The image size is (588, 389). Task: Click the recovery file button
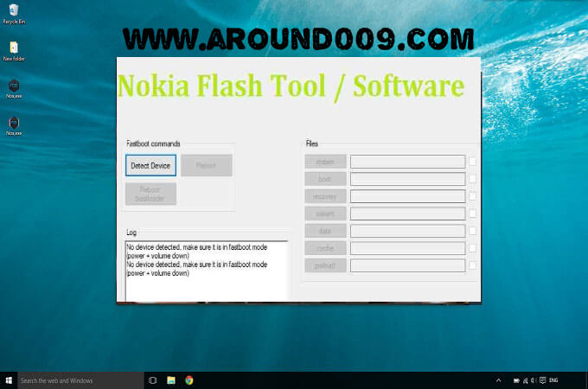click(325, 196)
